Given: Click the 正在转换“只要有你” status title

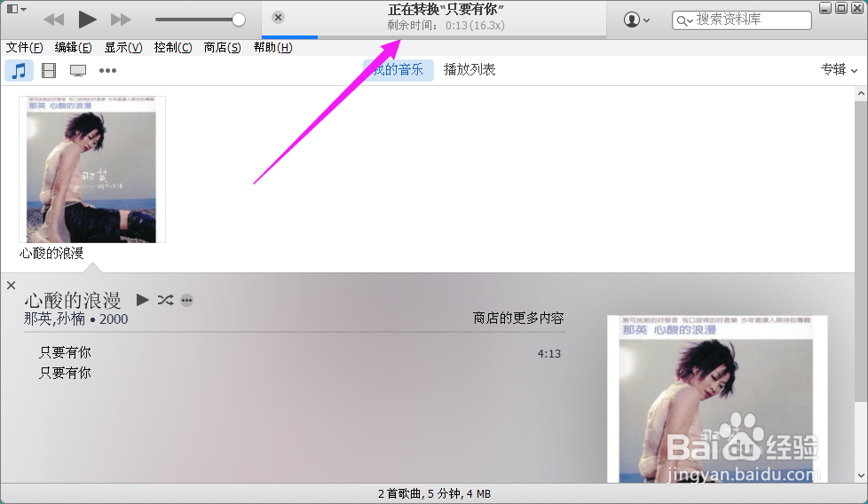Looking at the screenshot, I should coord(446,10).
